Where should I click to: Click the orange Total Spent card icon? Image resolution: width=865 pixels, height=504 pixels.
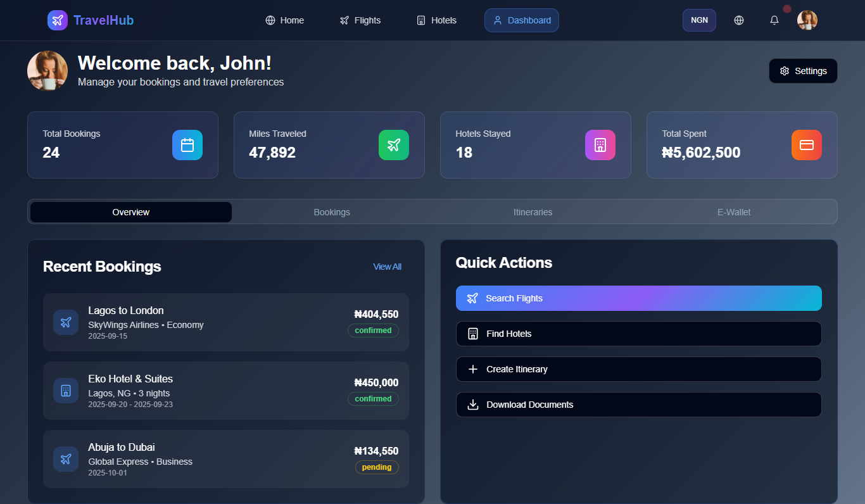click(x=807, y=145)
